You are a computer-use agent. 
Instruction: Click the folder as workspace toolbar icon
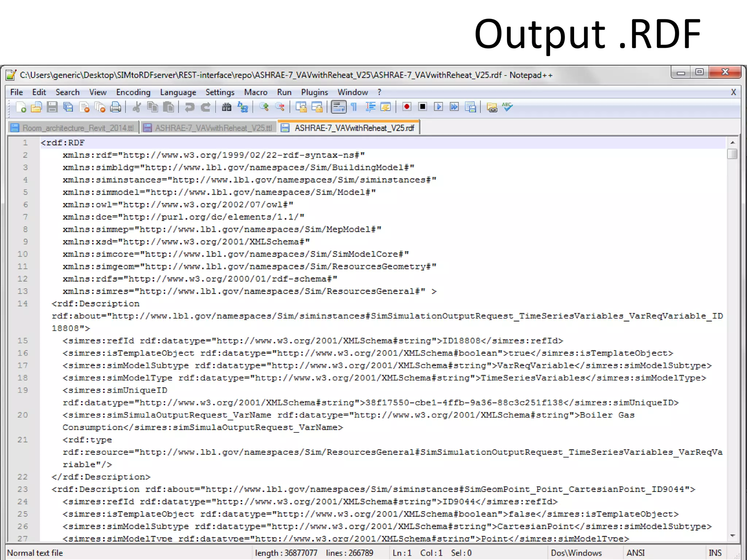pos(492,107)
